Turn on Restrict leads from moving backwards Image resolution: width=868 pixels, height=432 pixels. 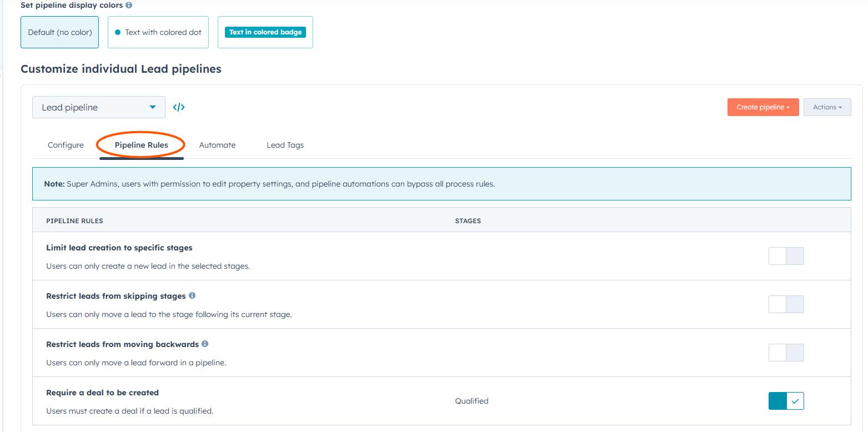[786, 353]
